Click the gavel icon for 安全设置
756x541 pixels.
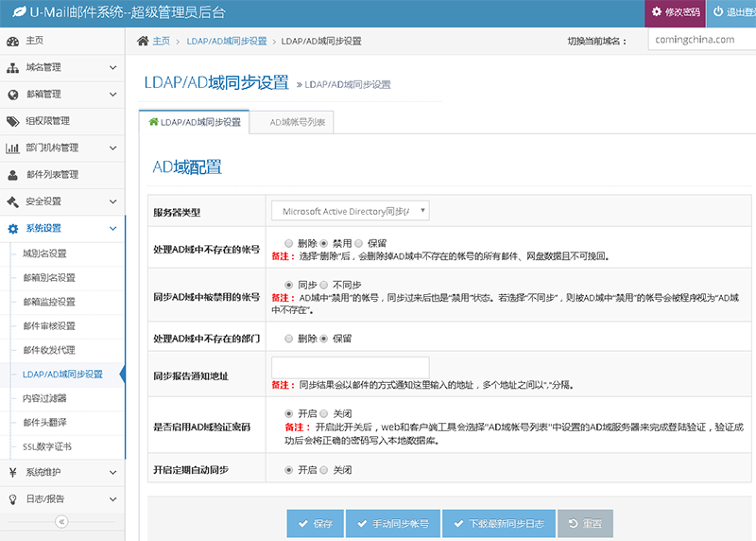[x=13, y=201]
